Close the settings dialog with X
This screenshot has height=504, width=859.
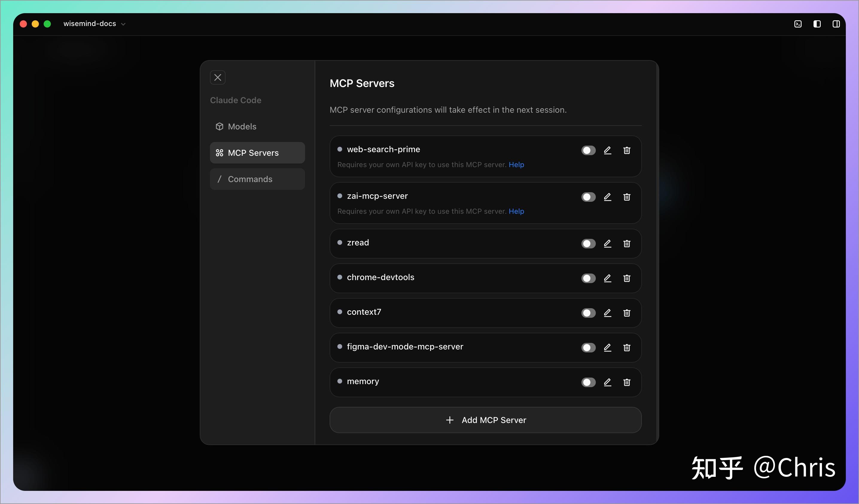pyautogui.click(x=217, y=77)
